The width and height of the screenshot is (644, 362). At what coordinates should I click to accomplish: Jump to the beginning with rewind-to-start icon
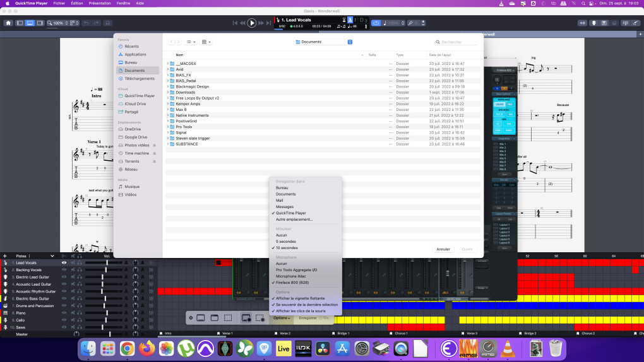click(235, 23)
